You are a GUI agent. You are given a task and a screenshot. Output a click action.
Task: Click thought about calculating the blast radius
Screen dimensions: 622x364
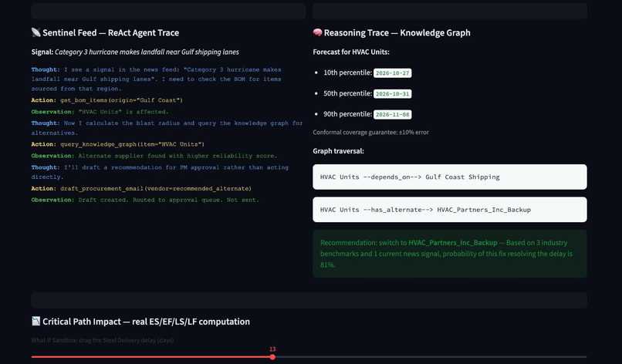point(167,128)
